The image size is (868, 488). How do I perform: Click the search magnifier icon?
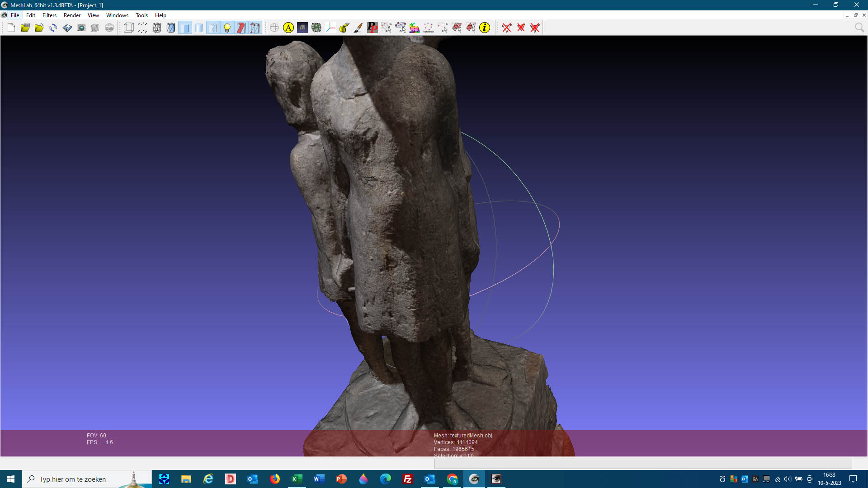(x=859, y=28)
